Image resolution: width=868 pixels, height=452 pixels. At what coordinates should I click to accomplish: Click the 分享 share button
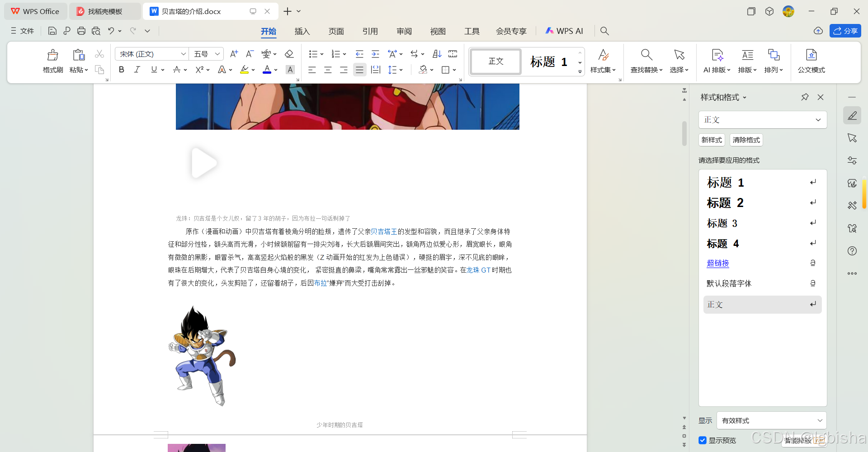[x=845, y=31]
